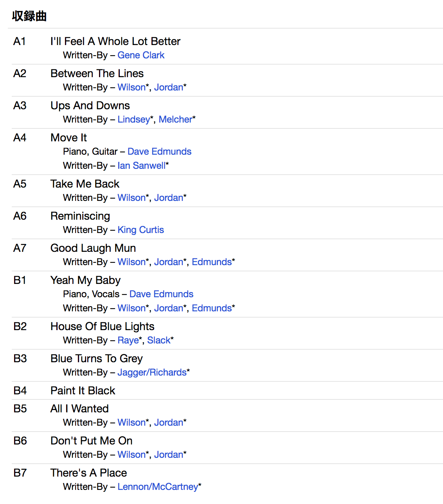Screen dimensions: 443x504
Task: Open the Slack songwriter link
Action: pyautogui.click(x=158, y=340)
